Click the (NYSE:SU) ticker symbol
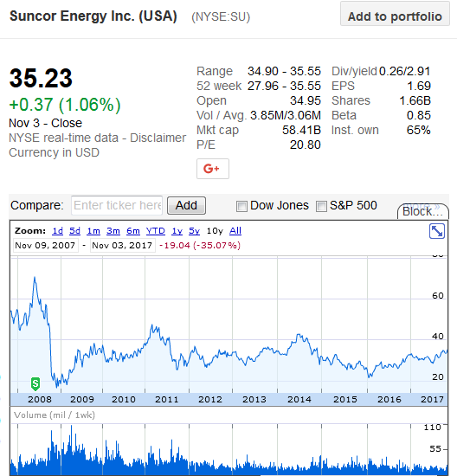 point(221,17)
